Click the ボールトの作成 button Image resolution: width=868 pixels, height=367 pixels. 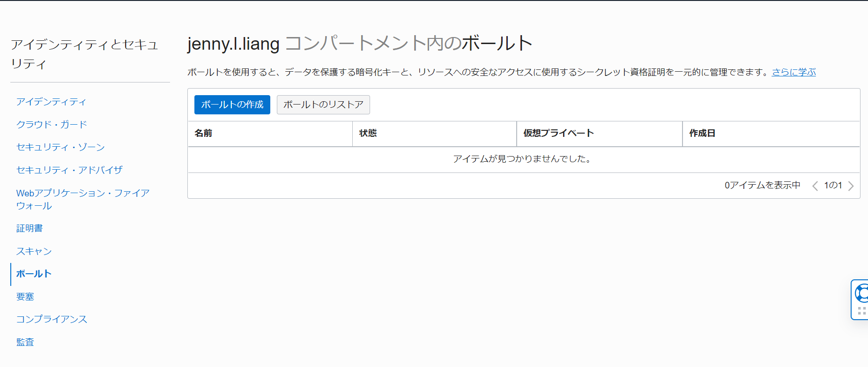point(232,105)
